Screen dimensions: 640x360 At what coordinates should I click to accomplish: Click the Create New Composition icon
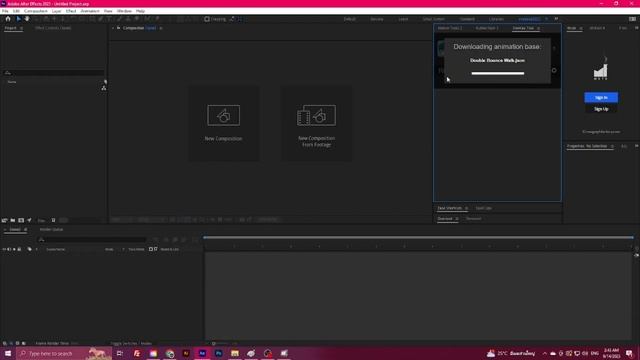21,220
